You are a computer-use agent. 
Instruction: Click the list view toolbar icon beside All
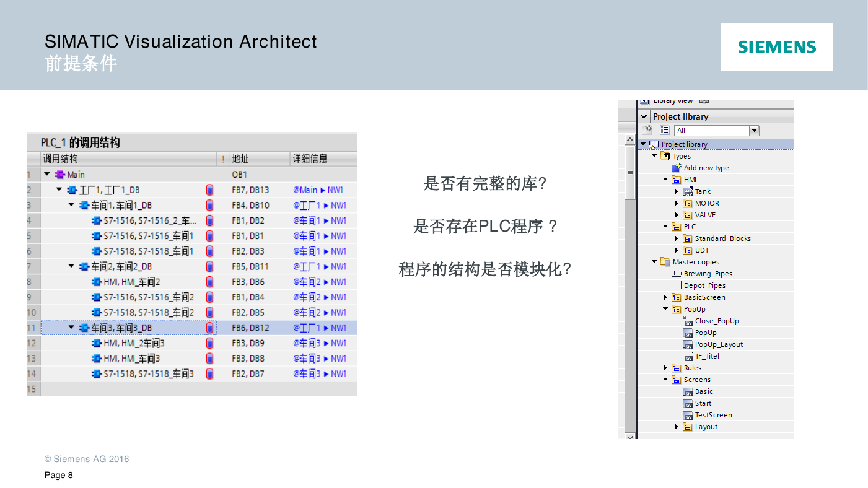[664, 130]
